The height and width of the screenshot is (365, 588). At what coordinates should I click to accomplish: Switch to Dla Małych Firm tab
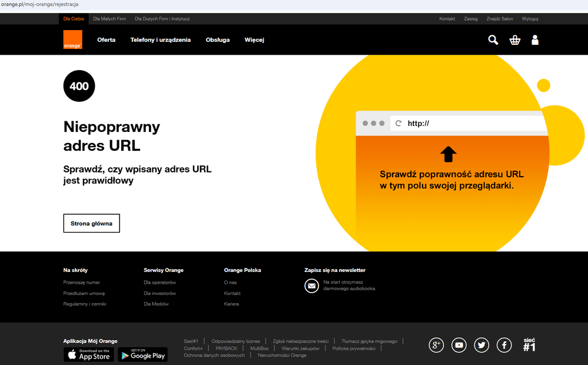pos(109,19)
